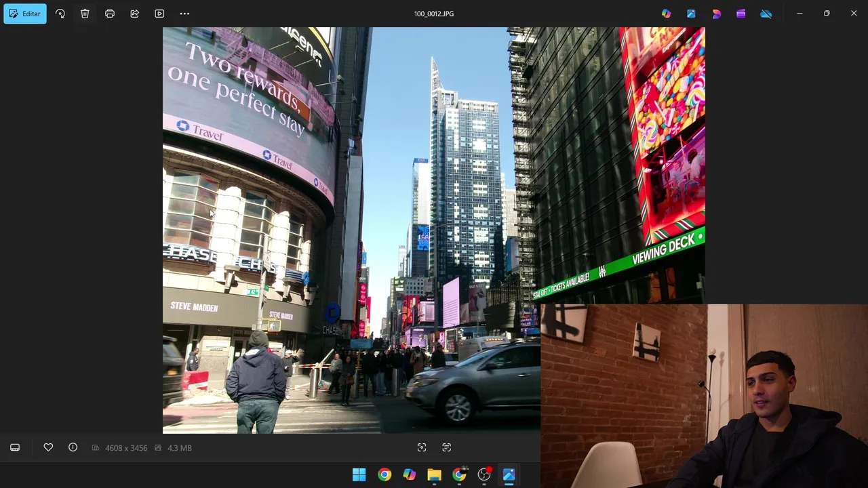The height and width of the screenshot is (488, 868).
Task: Open the three-dot more options menu
Action: [184, 14]
